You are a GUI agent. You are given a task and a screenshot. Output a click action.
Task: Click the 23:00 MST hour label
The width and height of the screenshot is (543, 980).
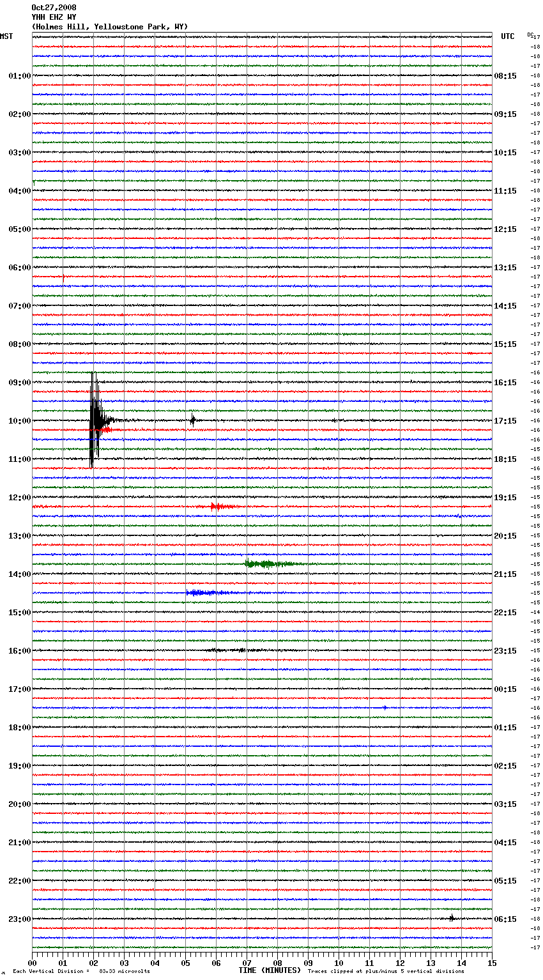19,919
